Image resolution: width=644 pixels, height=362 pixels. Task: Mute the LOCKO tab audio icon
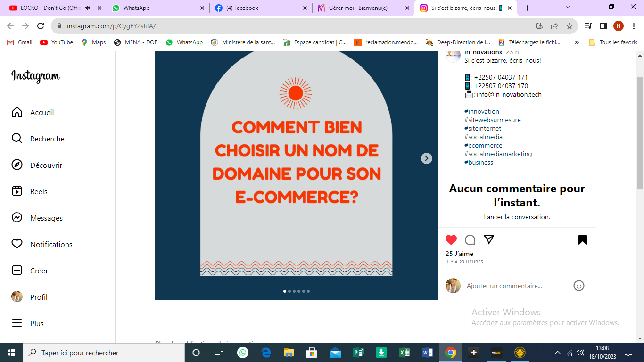(88, 8)
